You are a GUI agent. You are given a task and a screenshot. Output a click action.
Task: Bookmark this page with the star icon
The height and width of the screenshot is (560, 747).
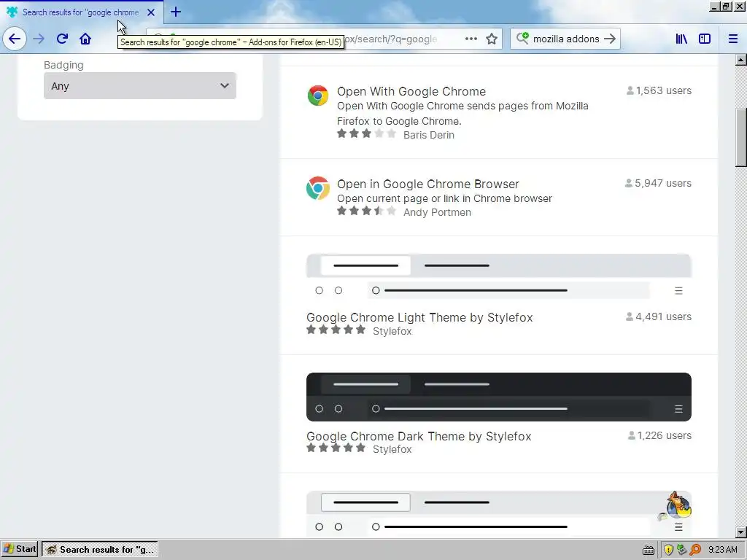[x=492, y=39]
